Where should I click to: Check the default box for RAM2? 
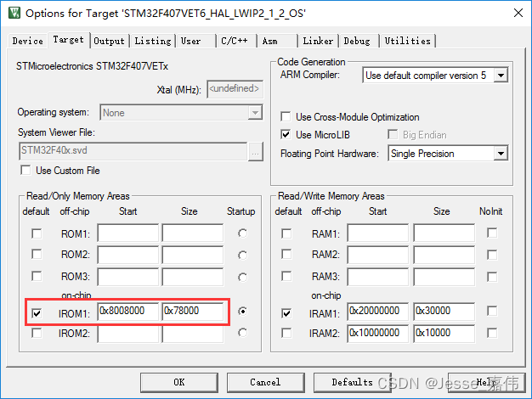click(286, 254)
